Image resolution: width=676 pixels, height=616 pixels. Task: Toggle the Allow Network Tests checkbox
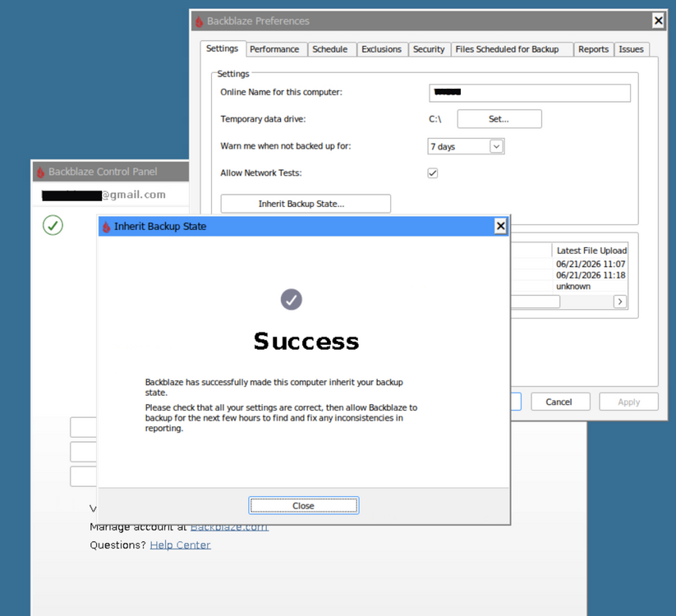pos(432,173)
